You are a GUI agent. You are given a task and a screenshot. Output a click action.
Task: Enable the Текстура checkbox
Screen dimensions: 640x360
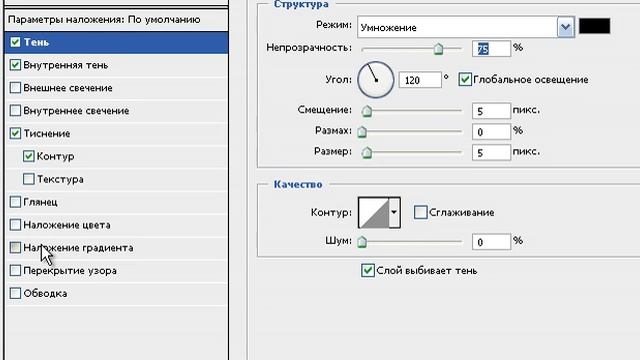tap(29, 179)
